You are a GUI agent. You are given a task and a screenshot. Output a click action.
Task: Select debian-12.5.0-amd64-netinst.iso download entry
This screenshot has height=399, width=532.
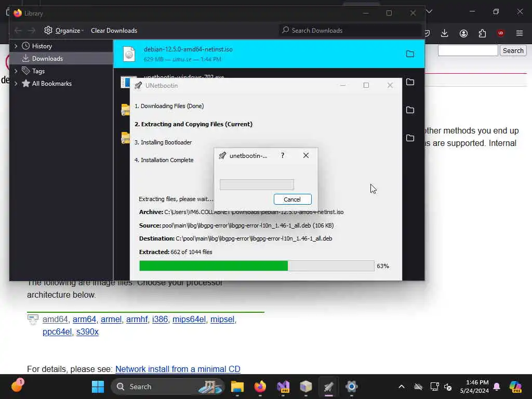click(x=269, y=54)
